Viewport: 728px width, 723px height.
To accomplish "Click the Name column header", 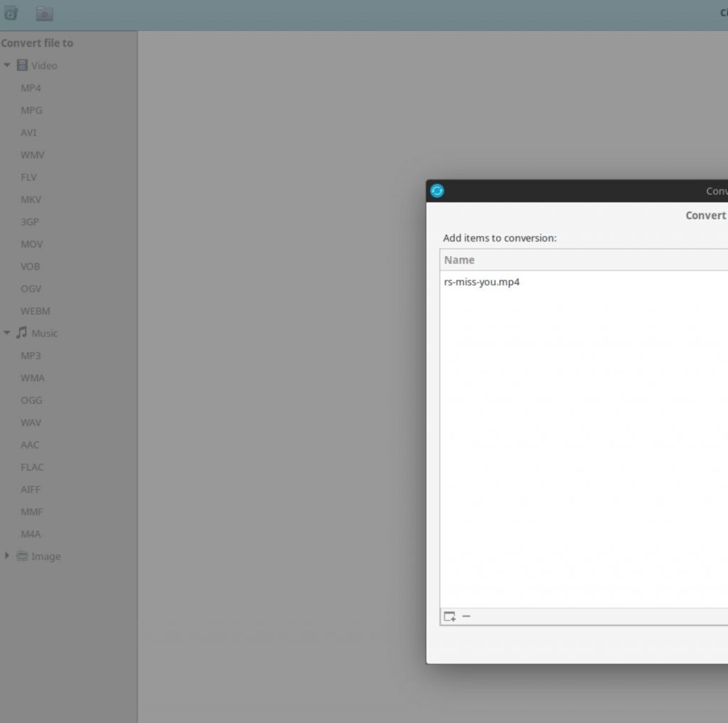I will click(x=459, y=259).
